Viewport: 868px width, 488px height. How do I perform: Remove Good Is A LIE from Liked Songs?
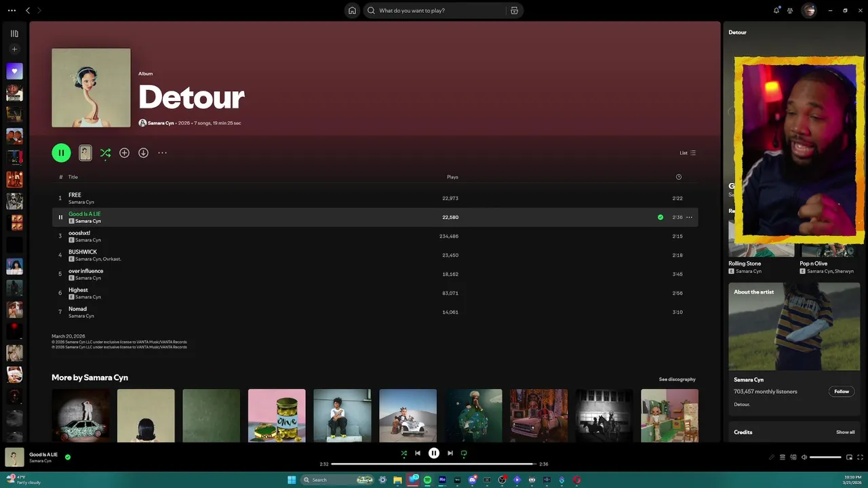click(660, 217)
